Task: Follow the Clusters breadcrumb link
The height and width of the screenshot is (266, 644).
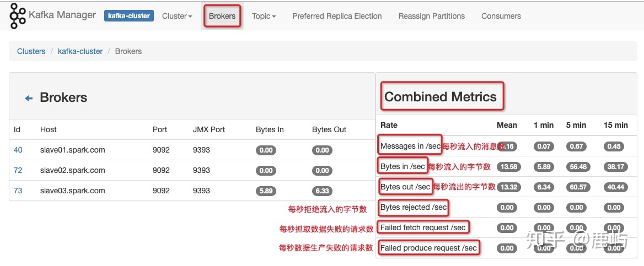Action: point(31,51)
